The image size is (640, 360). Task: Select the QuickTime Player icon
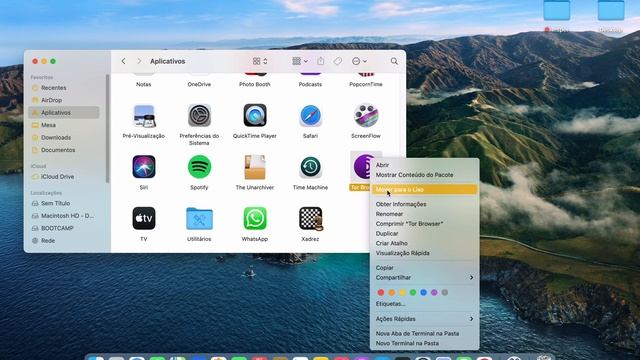255,116
